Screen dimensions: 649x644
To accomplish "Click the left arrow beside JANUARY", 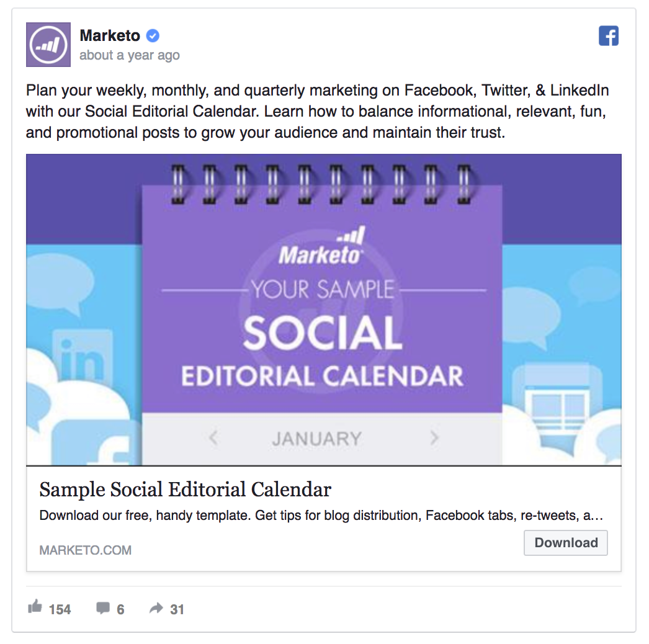I will (213, 438).
